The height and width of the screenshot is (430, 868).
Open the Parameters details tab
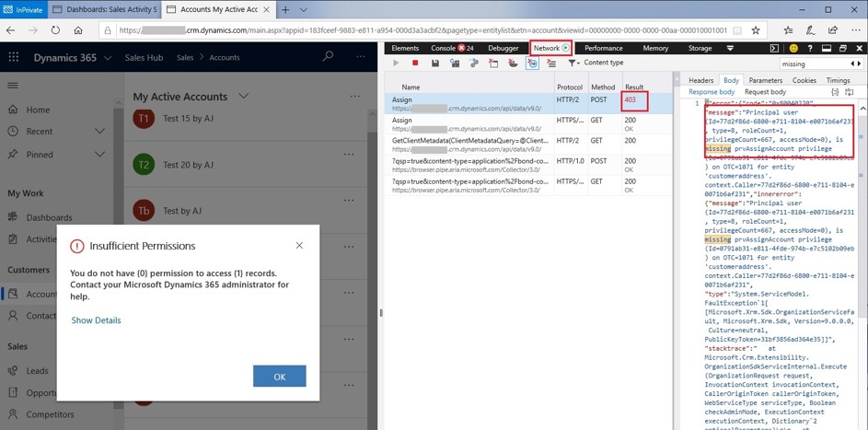[766, 80]
